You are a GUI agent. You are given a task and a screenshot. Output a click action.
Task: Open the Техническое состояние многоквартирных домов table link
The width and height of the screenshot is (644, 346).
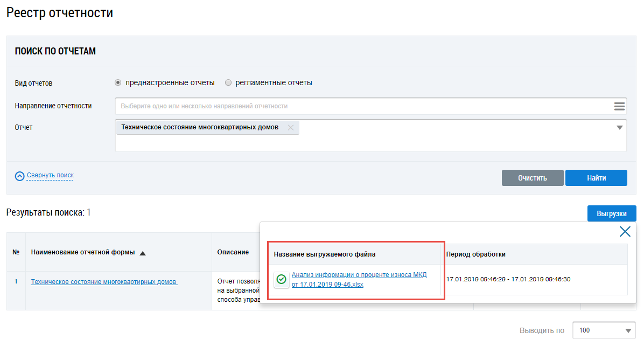coord(104,281)
